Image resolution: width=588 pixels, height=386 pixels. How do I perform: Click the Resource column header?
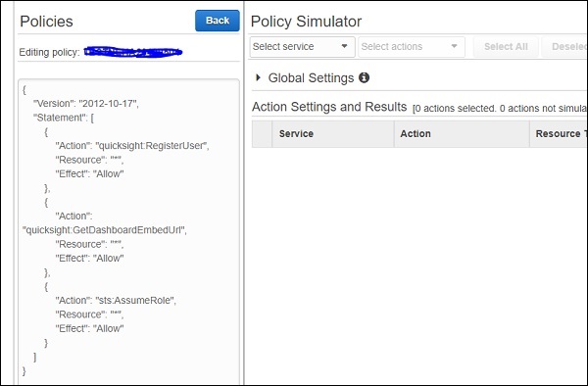pyautogui.click(x=559, y=134)
